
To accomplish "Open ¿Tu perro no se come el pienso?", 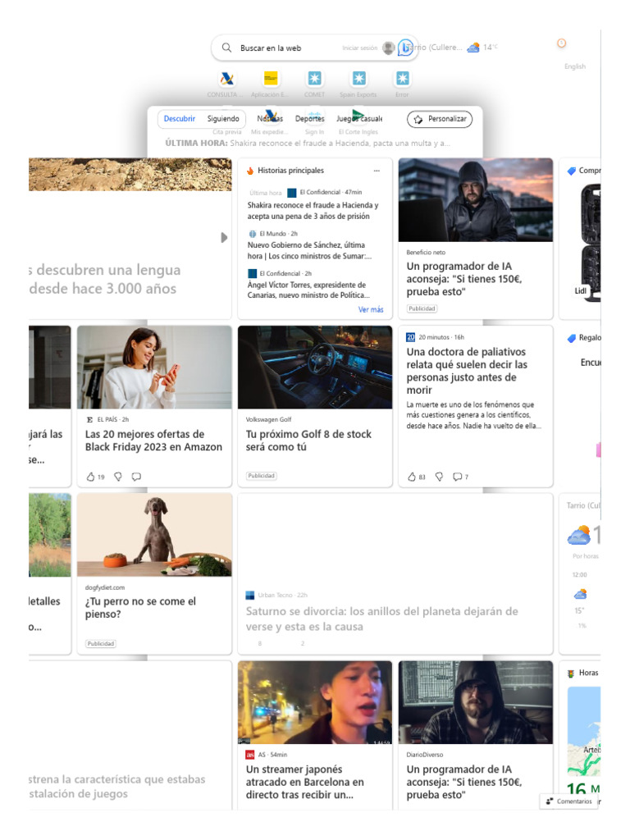I will click(x=140, y=608).
